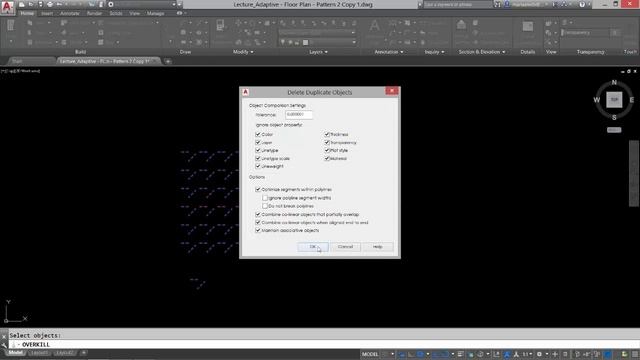Screen dimensions: 640x360
Task: Toggle the Lineweight checkbox
Action: coord(258,166)
